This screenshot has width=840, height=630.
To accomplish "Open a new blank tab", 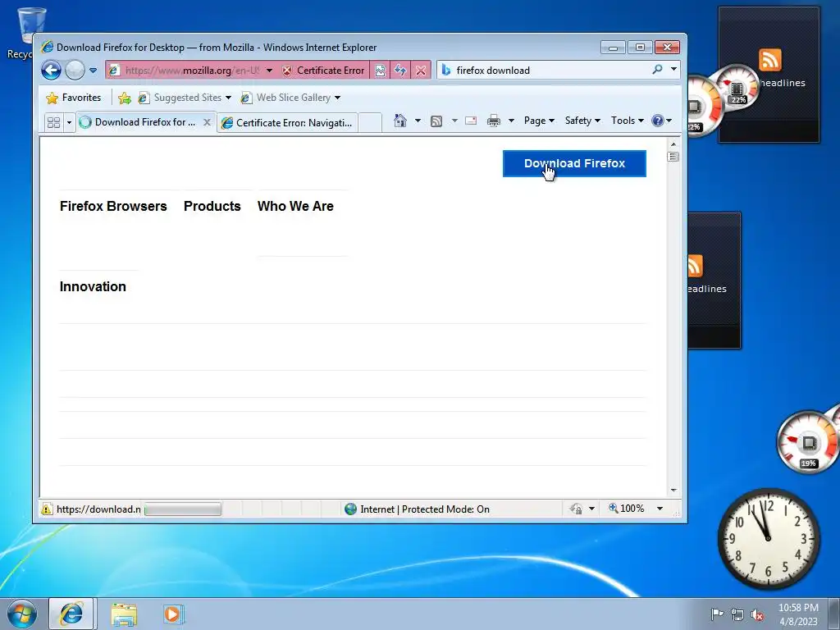I will (370, 123).
